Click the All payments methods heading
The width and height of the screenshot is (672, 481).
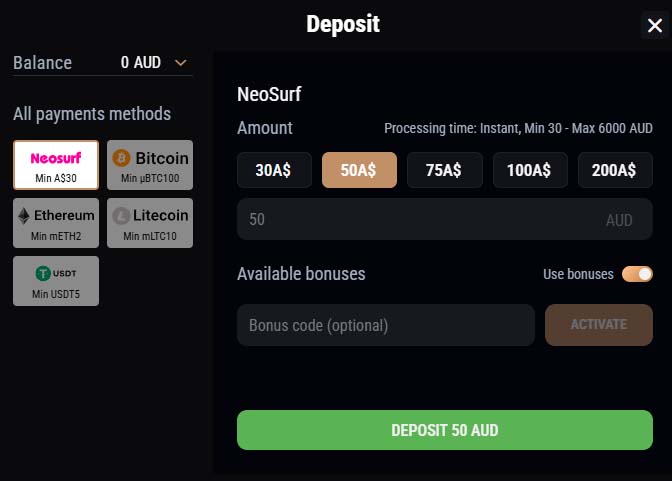92,114
